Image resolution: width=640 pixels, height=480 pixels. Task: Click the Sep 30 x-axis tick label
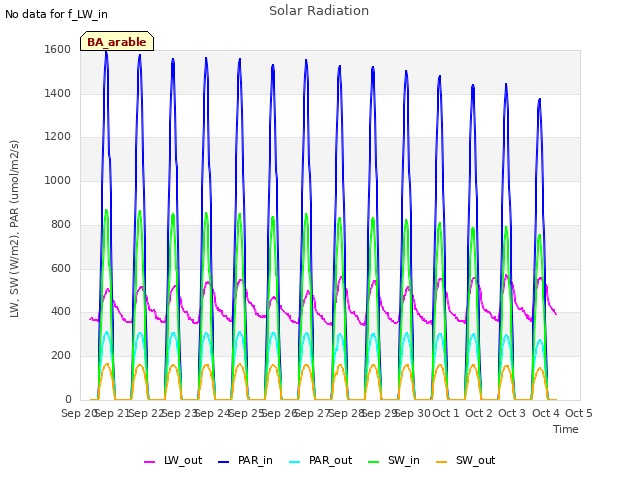click(x=413, y=413)
